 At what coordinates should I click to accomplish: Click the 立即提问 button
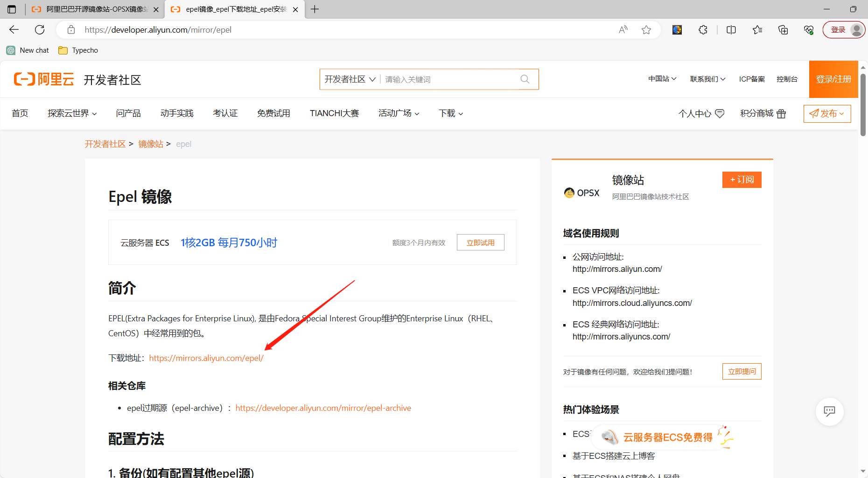coord(742,372)
